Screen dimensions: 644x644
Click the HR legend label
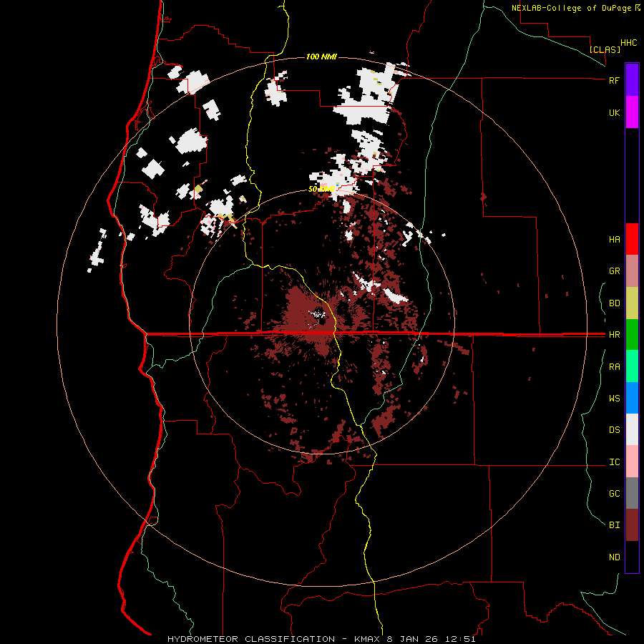614,335
